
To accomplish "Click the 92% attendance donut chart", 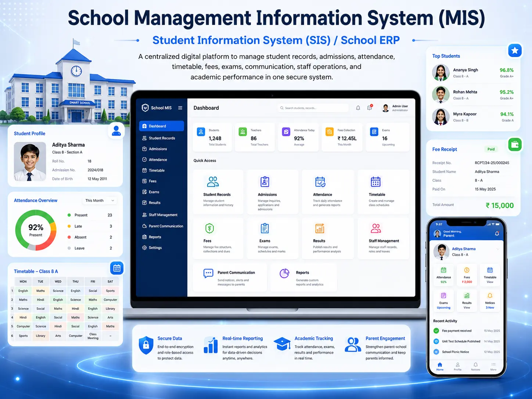I will 36,230.
